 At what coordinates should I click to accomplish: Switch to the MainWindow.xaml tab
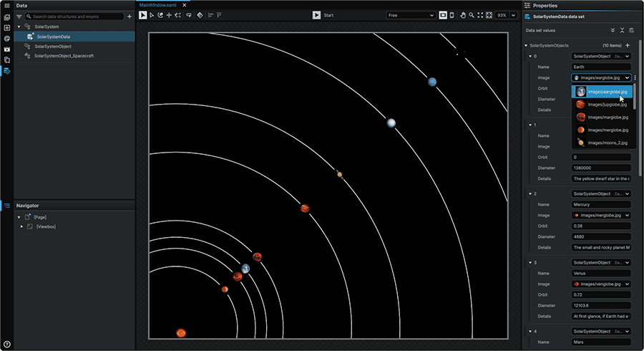click(157, 5)
